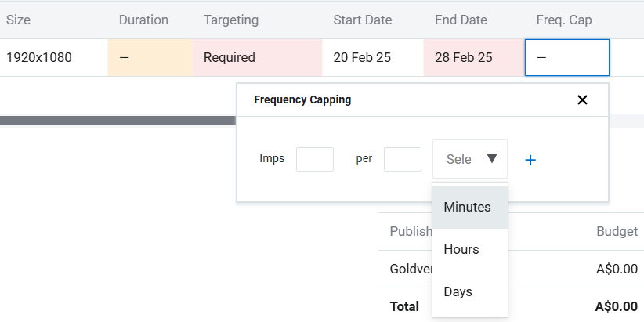Click the Duration cell with dash

point(150,58)
